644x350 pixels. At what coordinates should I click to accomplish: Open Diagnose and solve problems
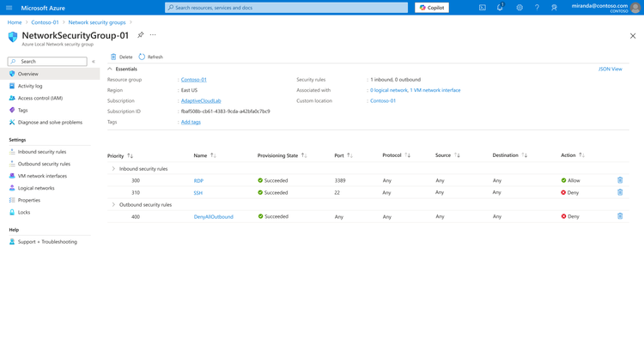[x=50, y=123]
